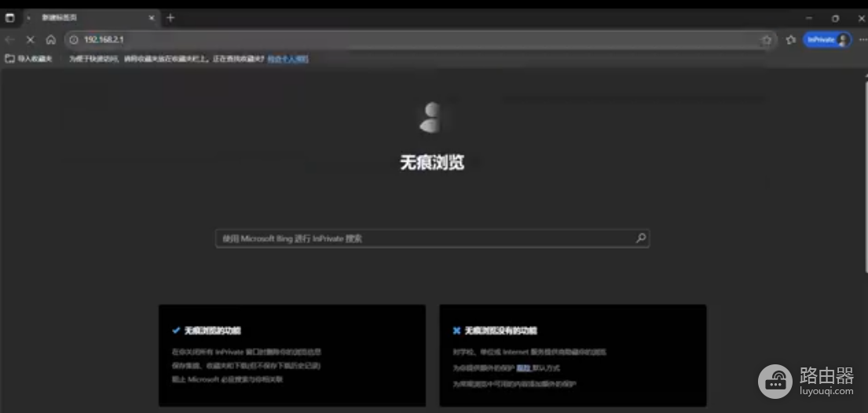Click the InPrivate Bing search box

click(432, 239)
